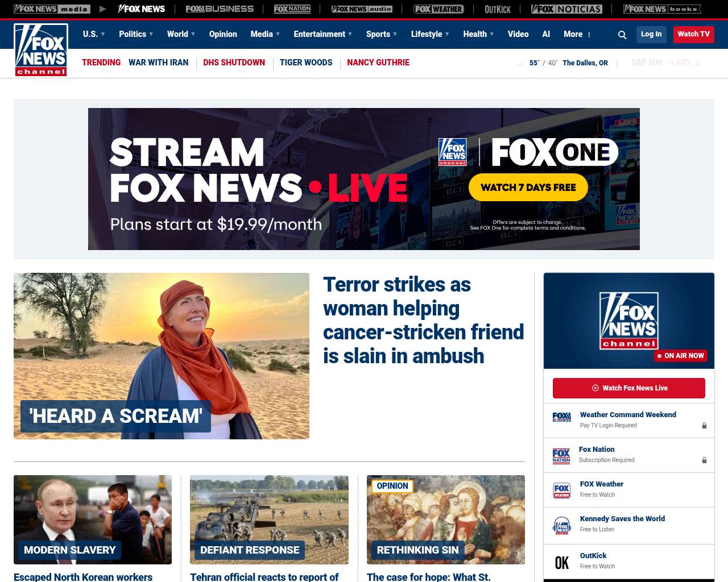Open Fox Nation logo in top bar
This screenshot has height=582, width=728.
click(x=292, y=9)
